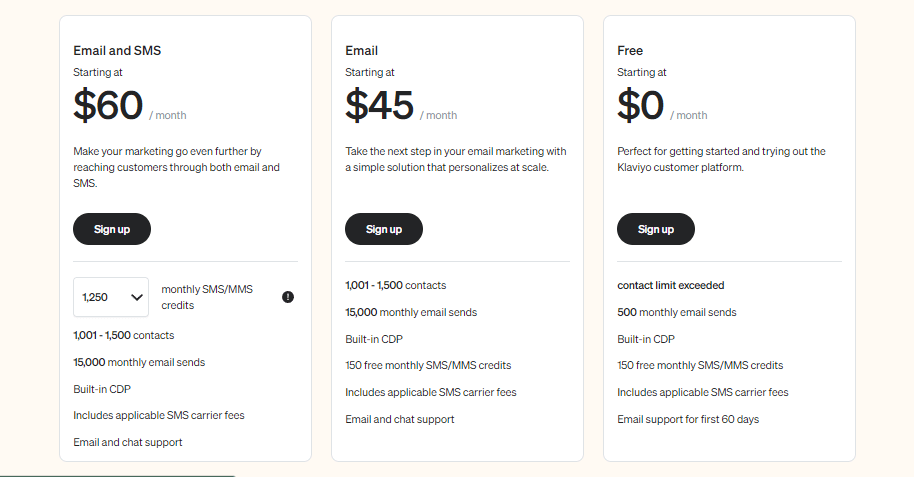The height and width of the screenshot is (477, 914).
Task: Click the $0 per month price
Action: (x=641, y=105)
